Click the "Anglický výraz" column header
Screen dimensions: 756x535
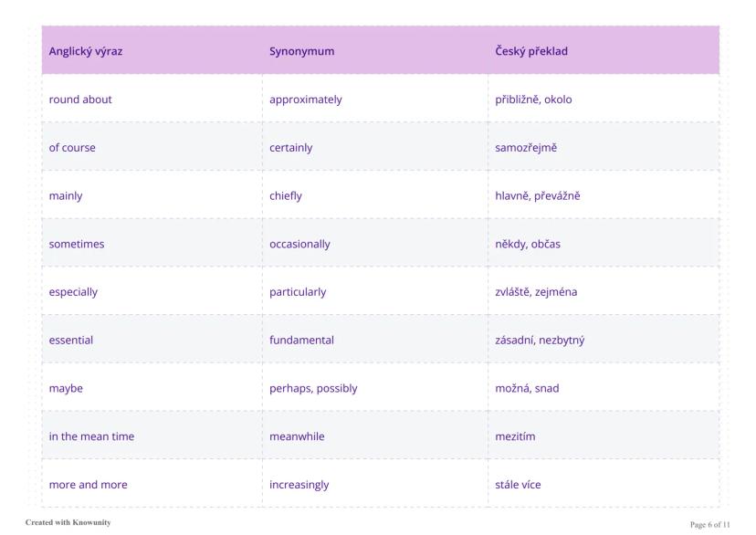(x=86, y=51)
